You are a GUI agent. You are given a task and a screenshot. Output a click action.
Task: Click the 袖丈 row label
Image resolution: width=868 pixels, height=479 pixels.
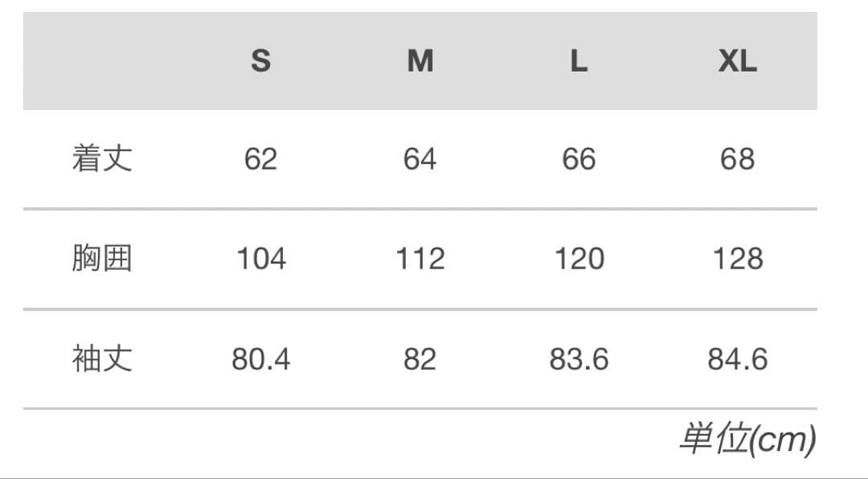102,358
